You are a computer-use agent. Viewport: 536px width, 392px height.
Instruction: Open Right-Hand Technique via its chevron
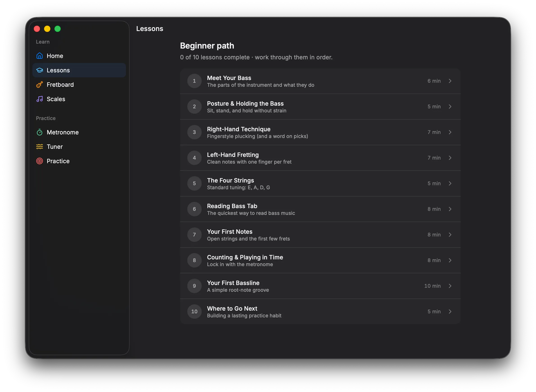click(x=450, y=132)
